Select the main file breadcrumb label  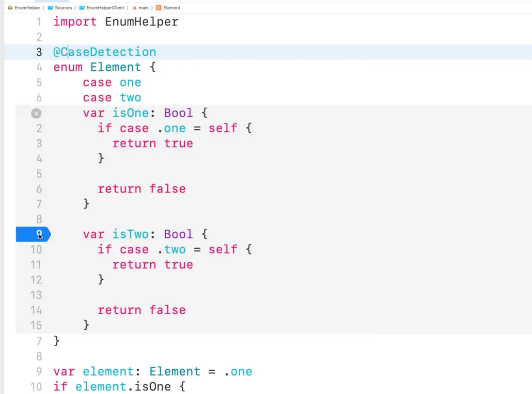[x=143, y=8]
